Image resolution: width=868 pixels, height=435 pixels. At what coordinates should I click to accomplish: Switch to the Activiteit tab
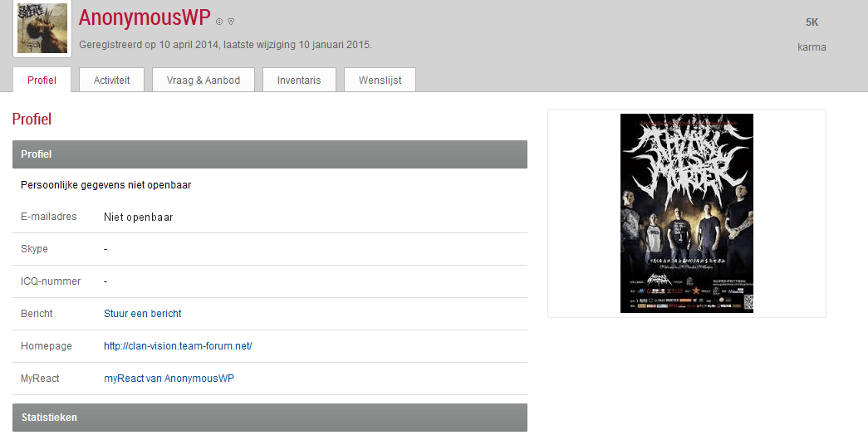112,80
